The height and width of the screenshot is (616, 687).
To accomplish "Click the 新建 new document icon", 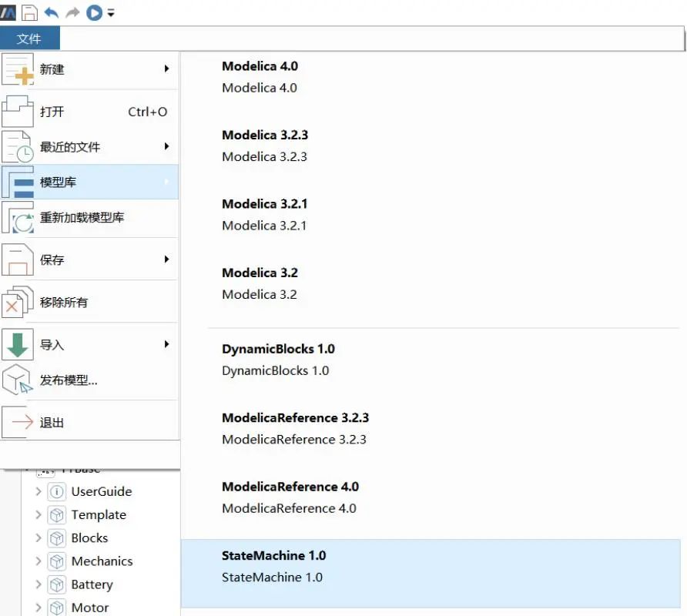I will tap(18, 69).
